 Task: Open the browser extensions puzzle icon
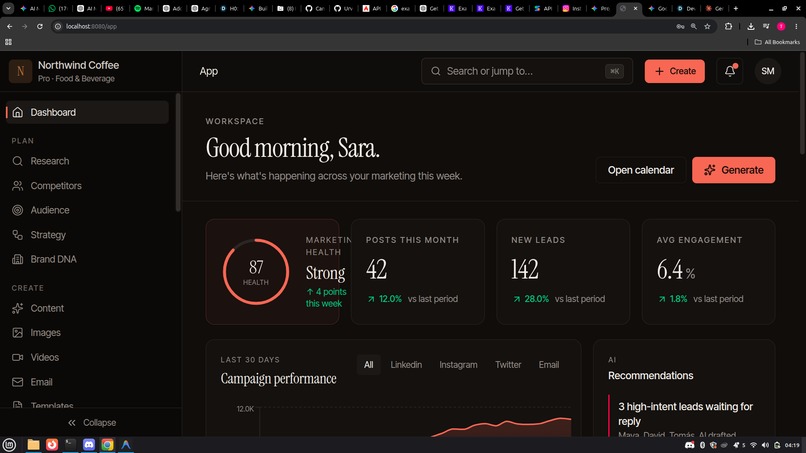tap(728, 26)
